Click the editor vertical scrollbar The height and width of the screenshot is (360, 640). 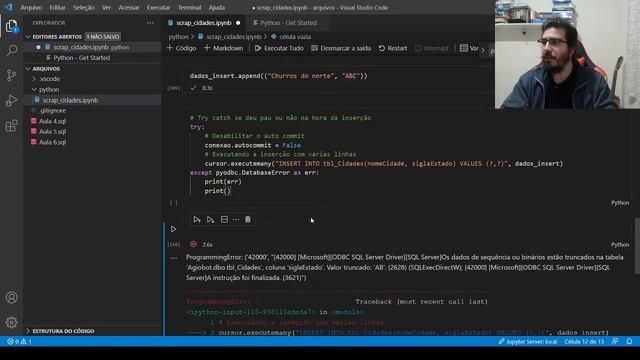[637, 246]
